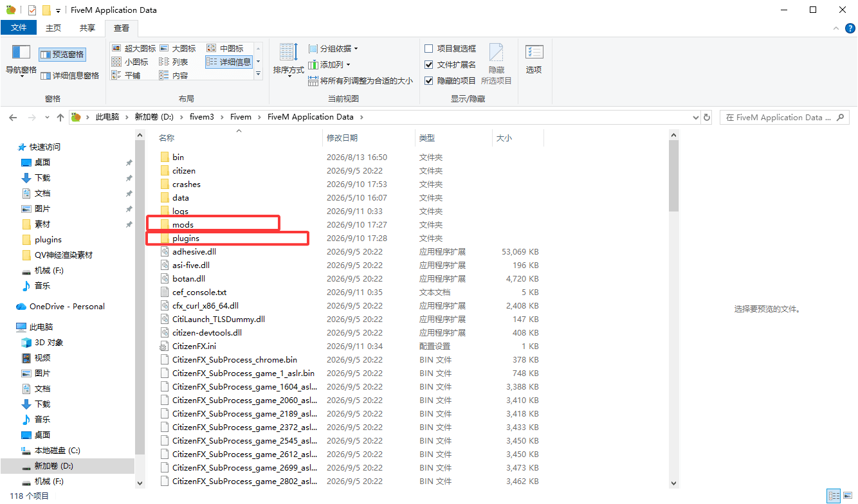The image size is (858, 504).
Task: Toggle the Details pane (详细信息窗格) button
Action: [x=69, y=75]
